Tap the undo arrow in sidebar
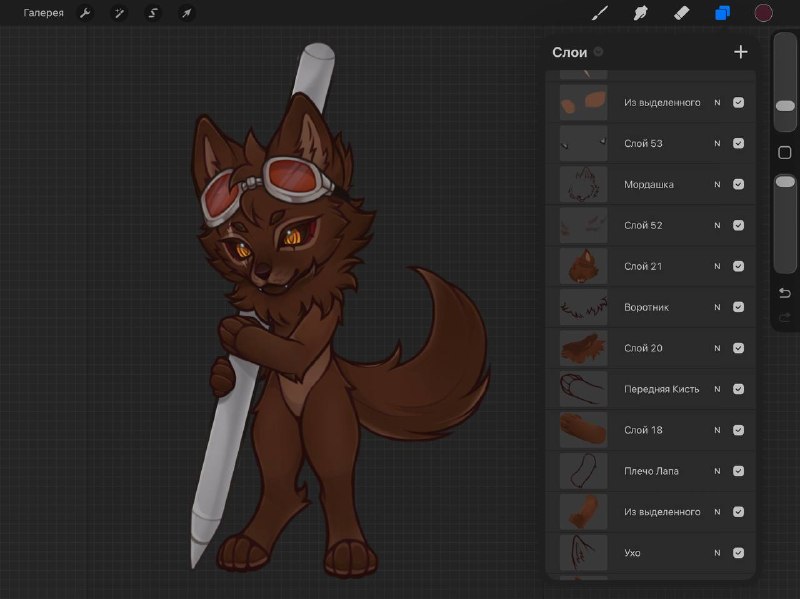The image size is (800, 599). (x=785, y=293)
